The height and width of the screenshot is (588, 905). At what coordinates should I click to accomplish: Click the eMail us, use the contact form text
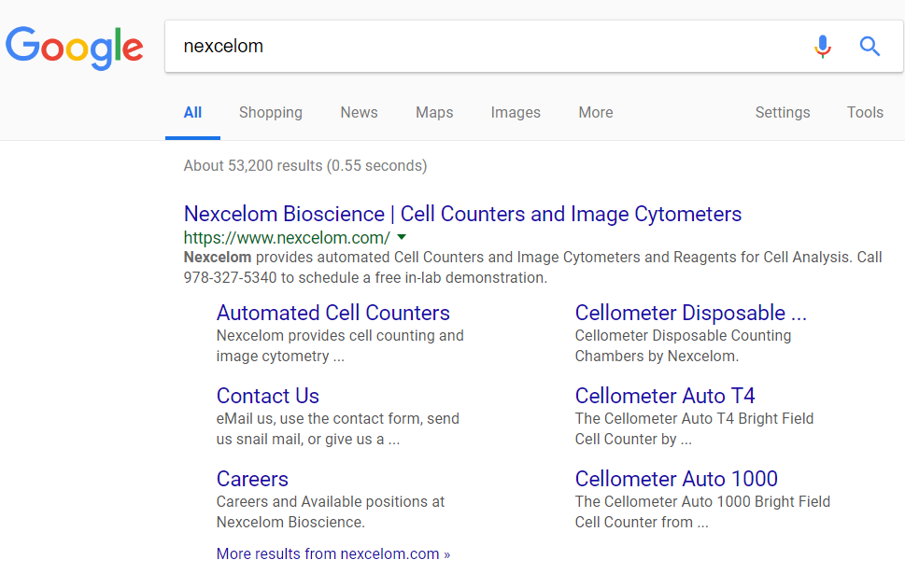coord(338,428)
